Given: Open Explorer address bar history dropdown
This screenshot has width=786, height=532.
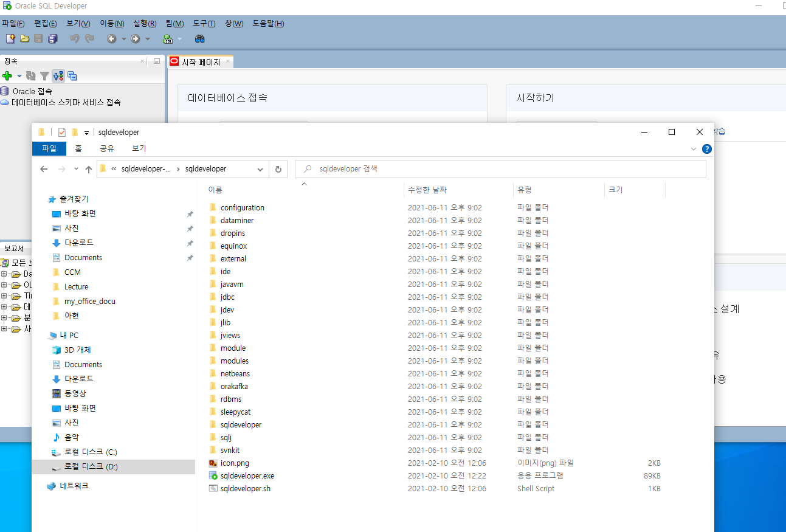Looking at the screenshot, I should (x=260, y=169).
